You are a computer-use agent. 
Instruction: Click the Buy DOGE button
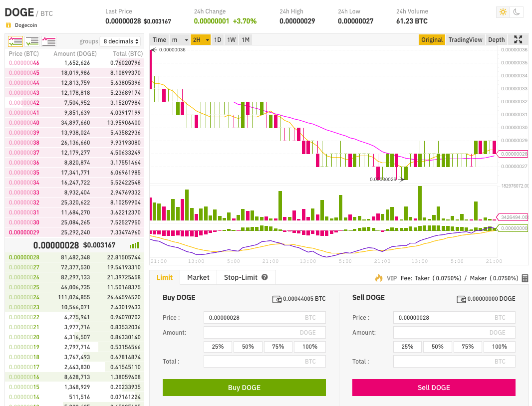[244, 388]
